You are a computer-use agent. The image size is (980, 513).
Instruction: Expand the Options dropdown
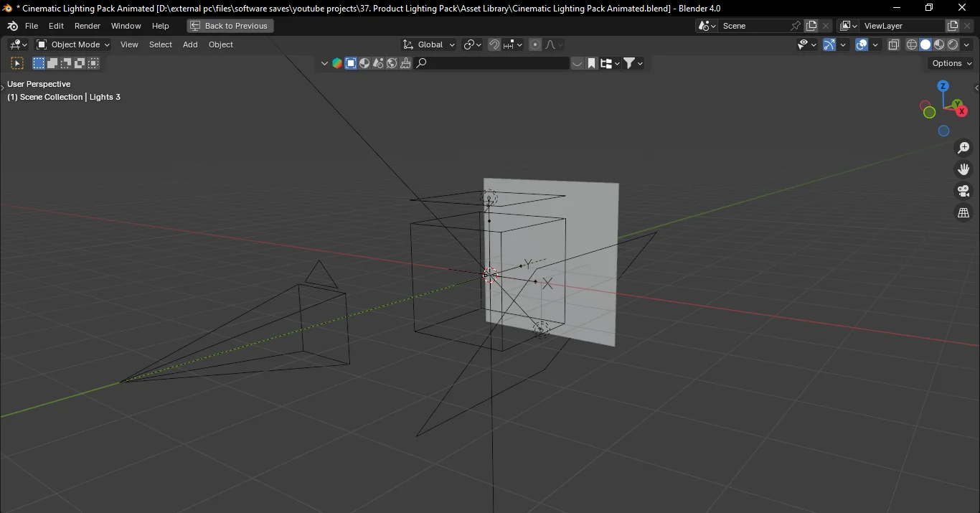pyautogui.click(x=950, y=63)
